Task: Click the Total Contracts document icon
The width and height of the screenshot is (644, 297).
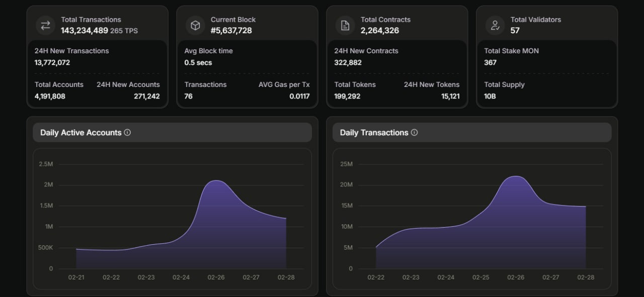Action: (x=345, y=25)
